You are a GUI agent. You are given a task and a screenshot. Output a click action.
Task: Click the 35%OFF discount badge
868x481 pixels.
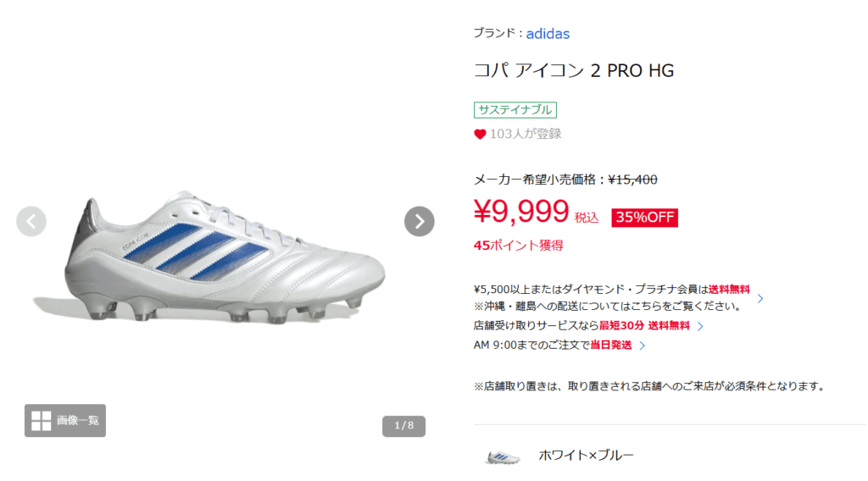pos(644,218)
